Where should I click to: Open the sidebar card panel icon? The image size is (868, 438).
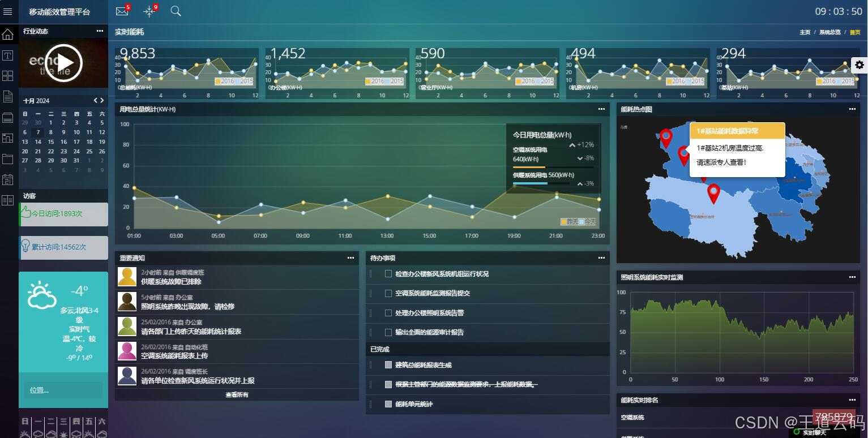pos(8,118)
